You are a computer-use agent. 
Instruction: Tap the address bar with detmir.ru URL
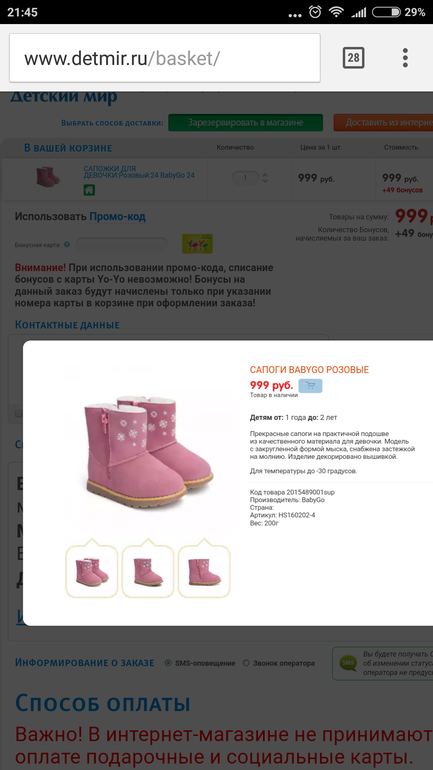click(x=165, y=58)
